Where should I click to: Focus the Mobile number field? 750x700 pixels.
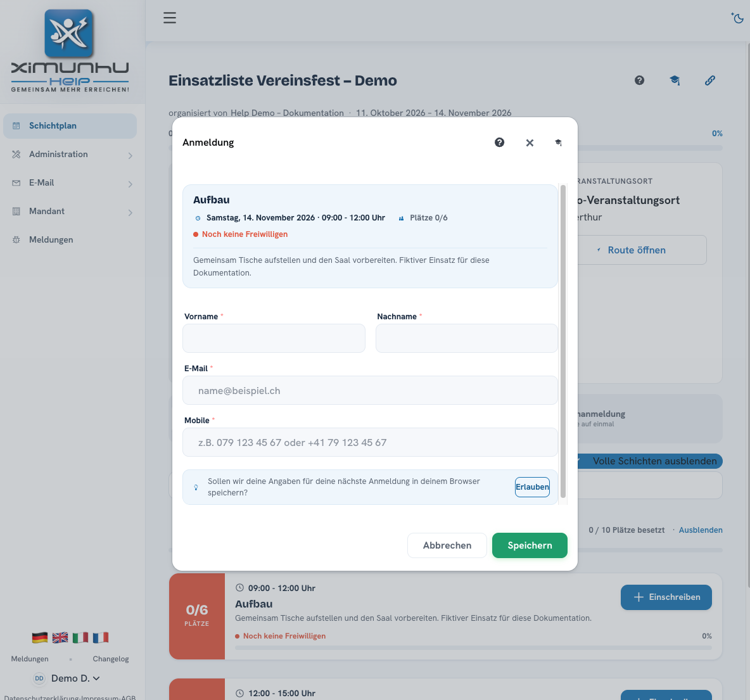tap(370, 442)
